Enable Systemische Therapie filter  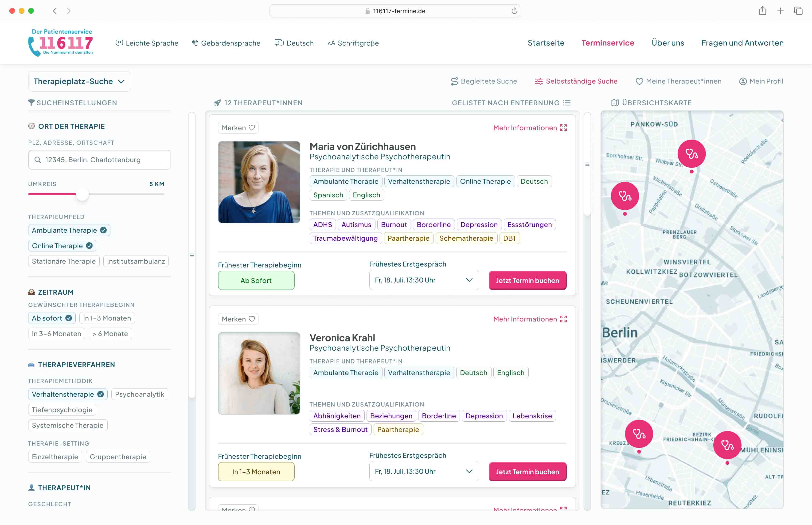(68, 425)
